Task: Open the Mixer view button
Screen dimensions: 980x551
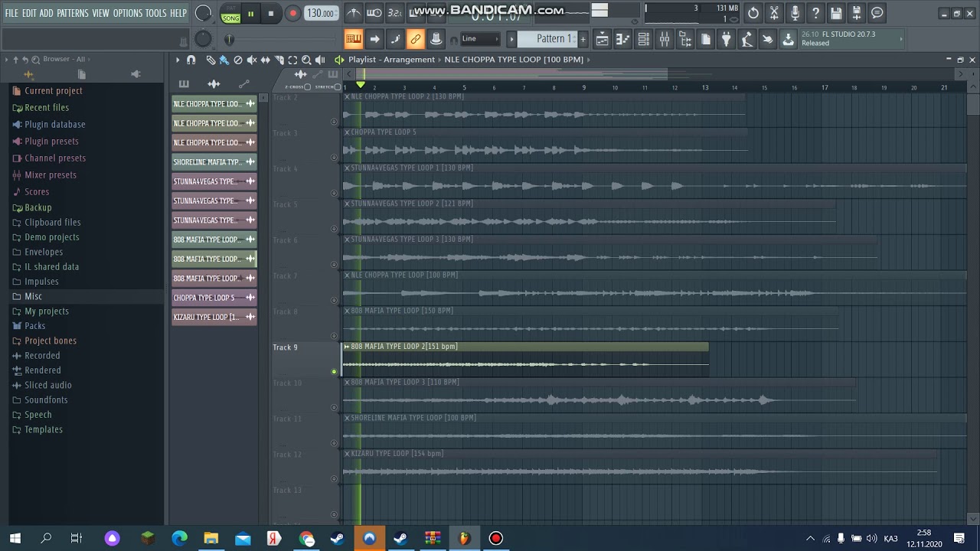Action: pos(665,39)
